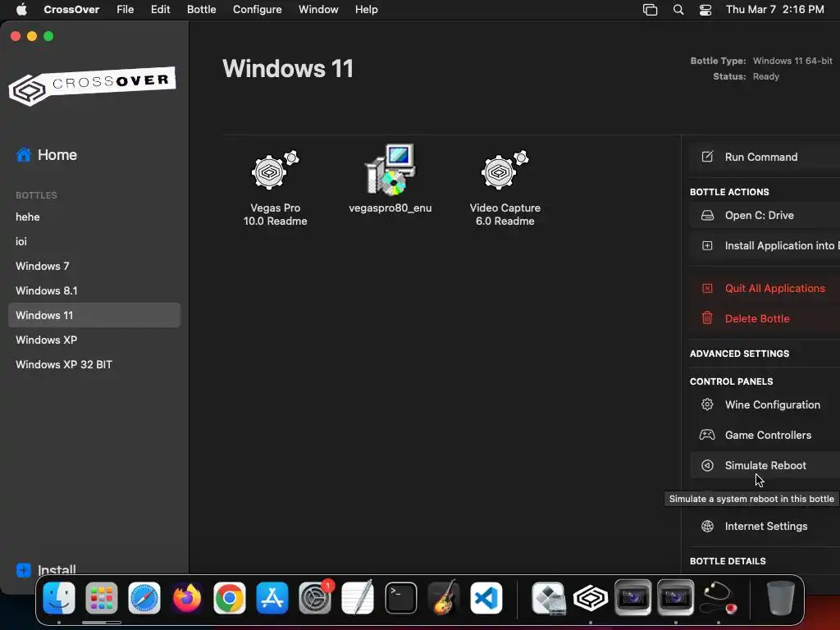Open the Trash from the Dock
This screenshot has height=630, width=840.
(x=781, y=597)
